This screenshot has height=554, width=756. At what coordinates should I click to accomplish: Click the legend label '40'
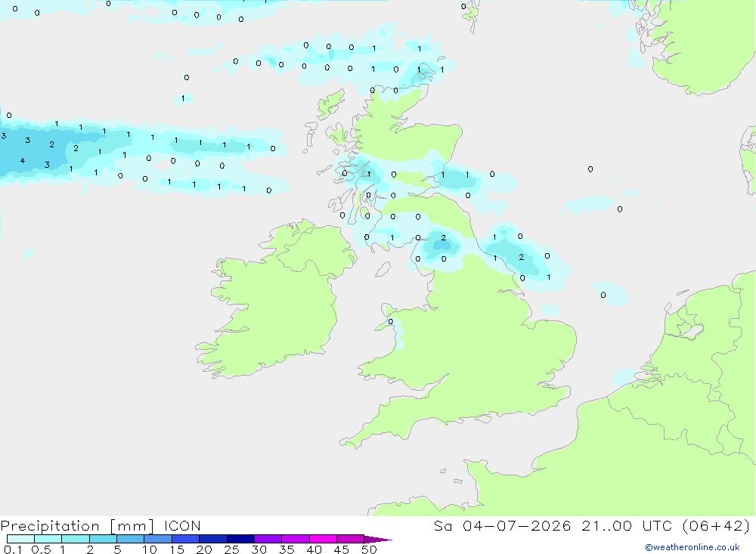coord(314,549)
